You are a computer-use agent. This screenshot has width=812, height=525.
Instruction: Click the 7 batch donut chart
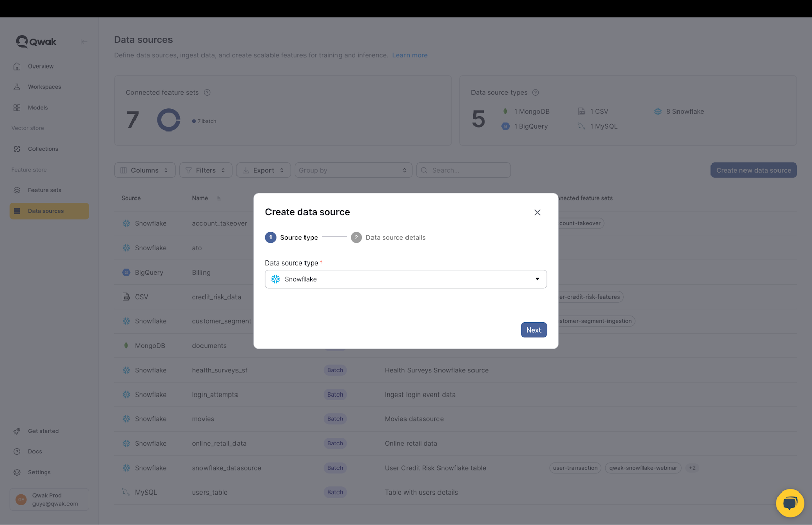(x=168, y=120)
